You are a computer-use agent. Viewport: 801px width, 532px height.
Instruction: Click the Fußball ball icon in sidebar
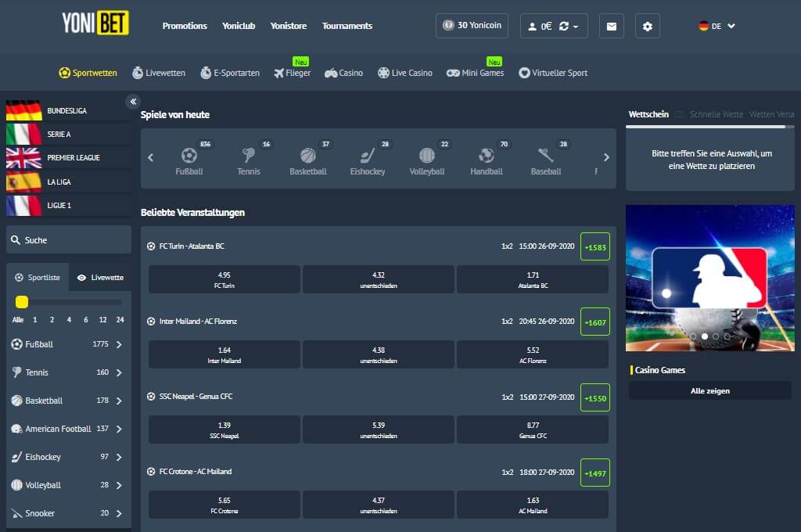point(17,344)
